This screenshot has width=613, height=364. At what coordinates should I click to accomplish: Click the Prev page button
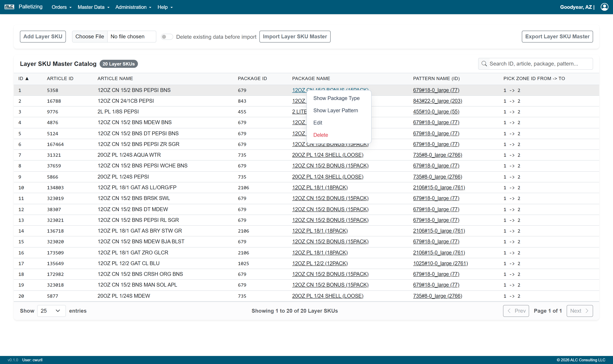516,311
